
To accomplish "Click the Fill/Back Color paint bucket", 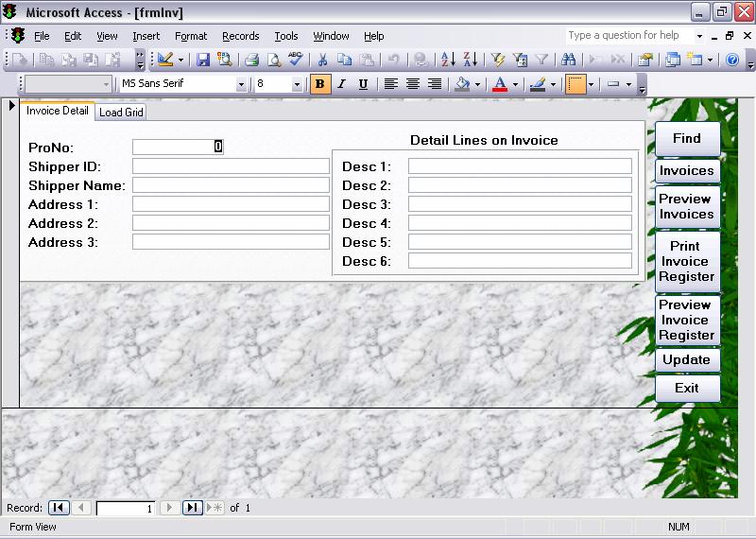I will coord(462,84).
